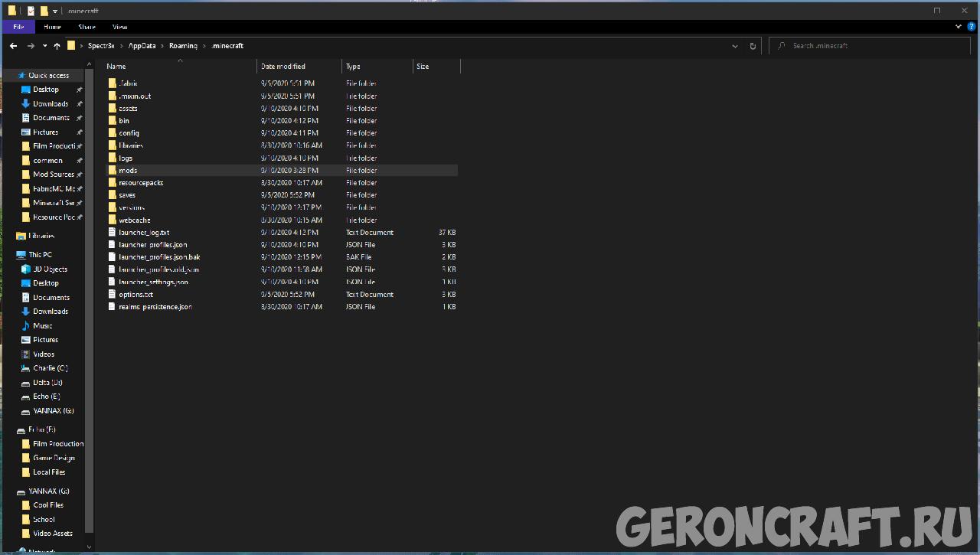
Task: Open Video Assets folder under YANNAX (G:)
Action: coord(53,534)
